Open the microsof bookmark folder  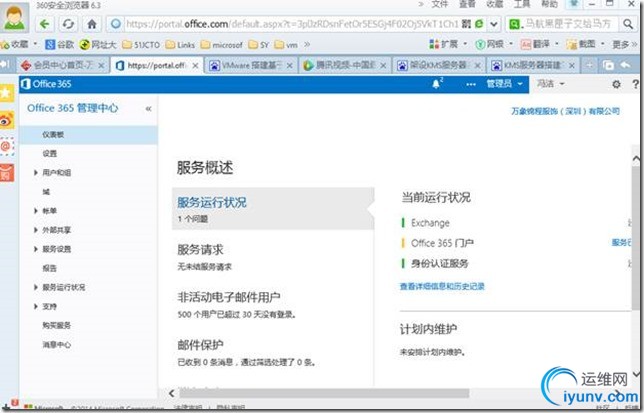tap(222, 44)
